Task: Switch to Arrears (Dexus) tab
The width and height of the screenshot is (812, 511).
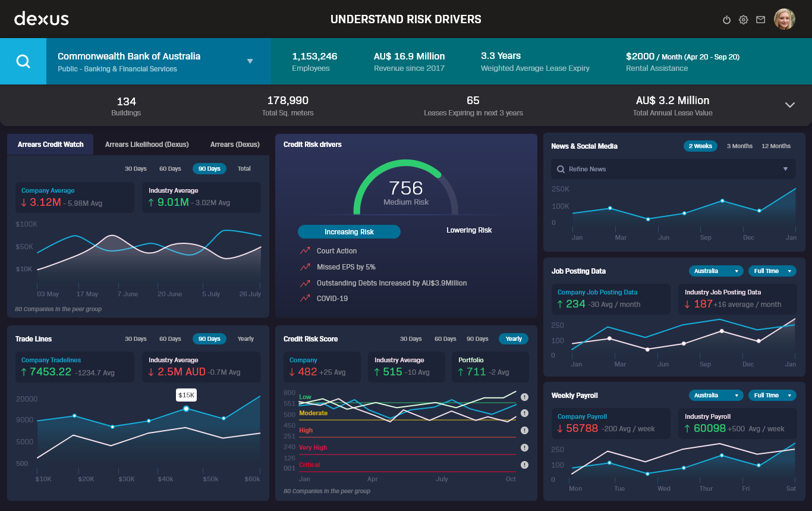Action: 235,144
